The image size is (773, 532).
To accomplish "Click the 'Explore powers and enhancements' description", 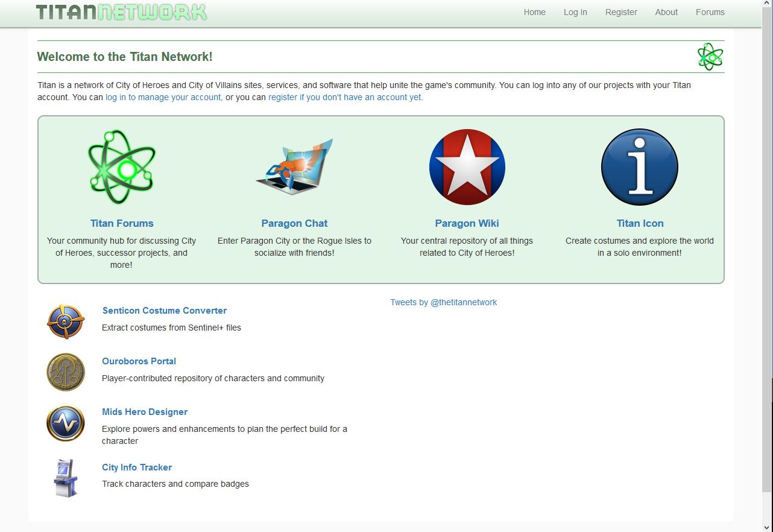I will click(224, 435).
